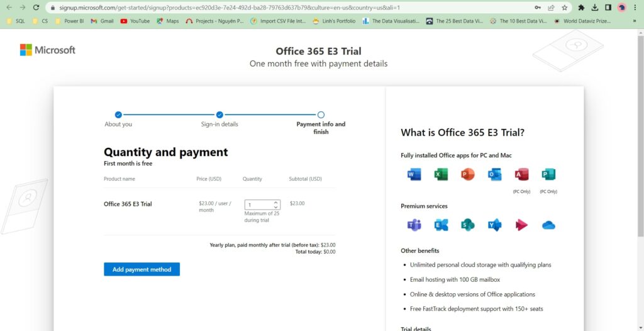Viewport: 644px width, 331px height.
Task: Reload the page with the refresh button
Action: point(36,8)
